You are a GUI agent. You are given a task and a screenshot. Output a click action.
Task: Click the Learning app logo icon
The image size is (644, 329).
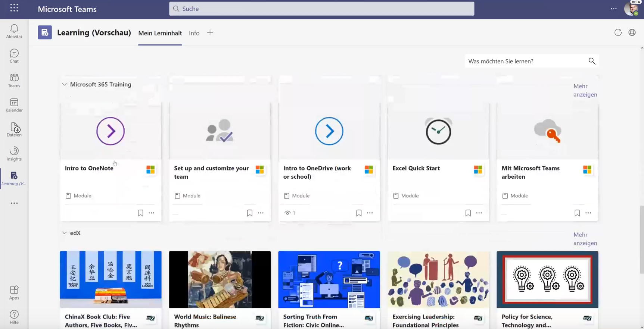coord(45,32)
